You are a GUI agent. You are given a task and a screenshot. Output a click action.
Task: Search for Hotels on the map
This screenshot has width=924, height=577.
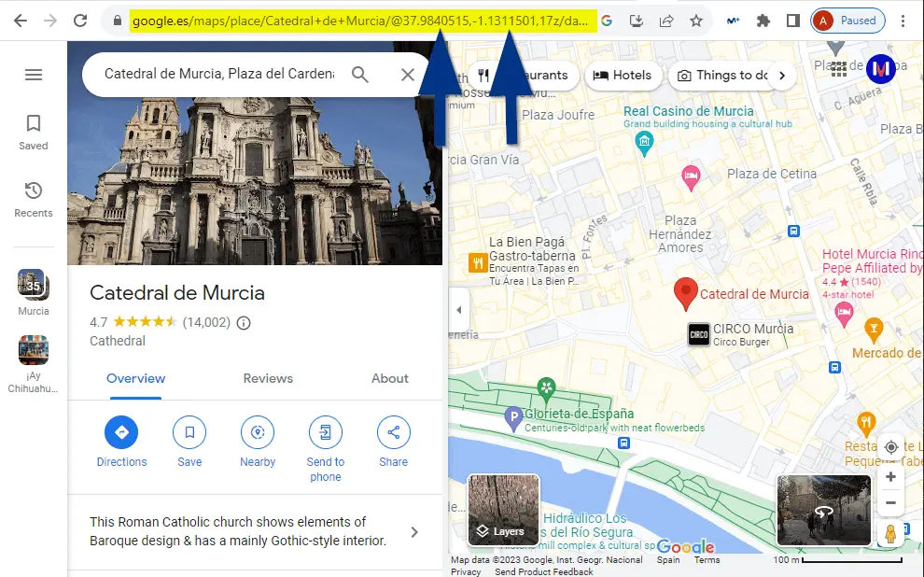point(623,75)
